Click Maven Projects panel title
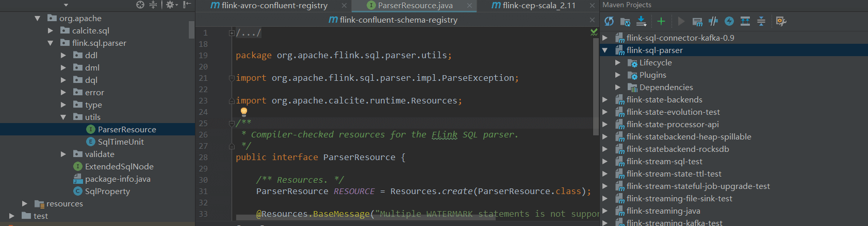This screenshot has width=868, height=226. (627, 5)
